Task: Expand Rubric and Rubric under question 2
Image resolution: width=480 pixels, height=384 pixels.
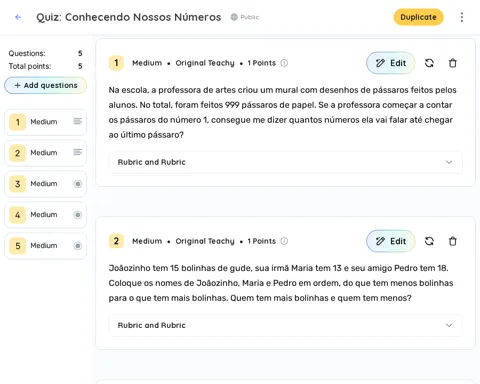Action: [285, 325]
